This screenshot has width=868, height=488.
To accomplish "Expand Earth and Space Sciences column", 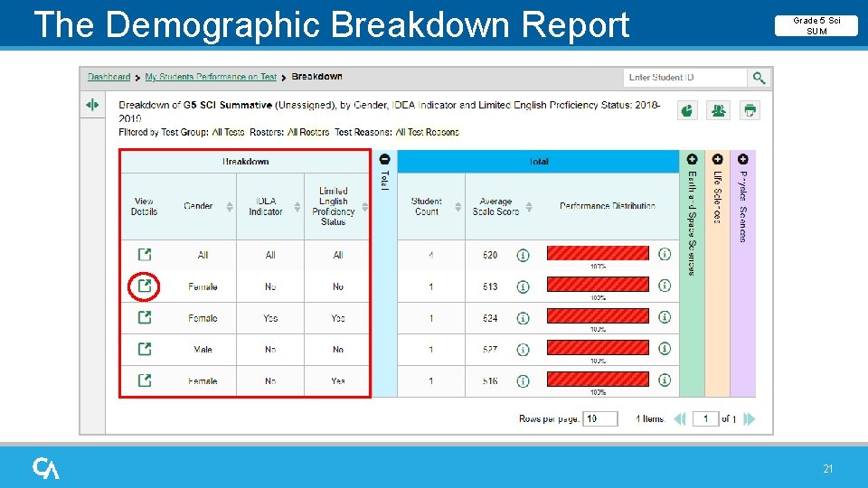I will click(x=692, y=159).
